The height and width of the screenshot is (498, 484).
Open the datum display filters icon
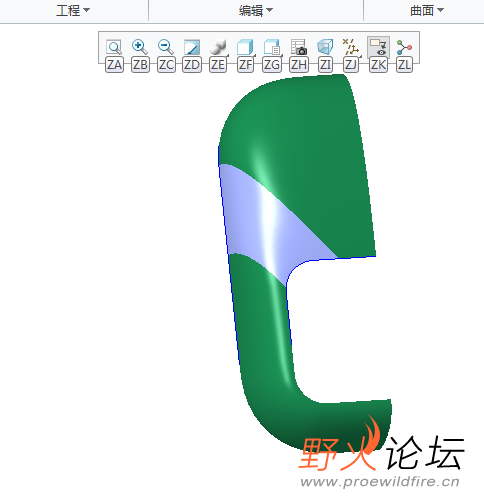pos(351,47)
